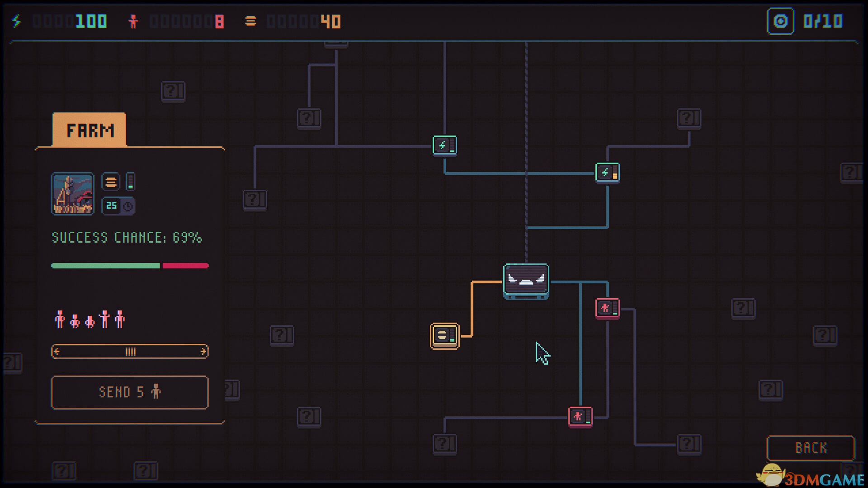Screen dimensions: 868x488
Task: Select the highlighted orange farm food node
Action: (444, 336)
